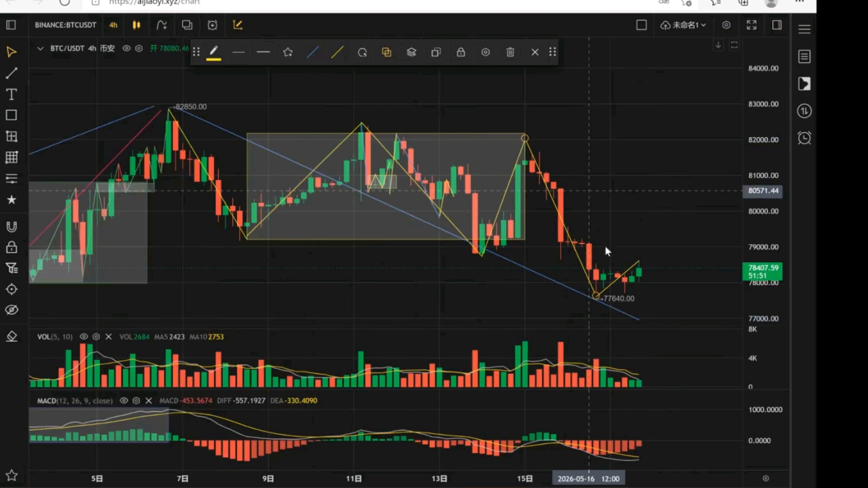Change the blue line color swatch
This screenshot has width=868, height=488.
[312, 52]
